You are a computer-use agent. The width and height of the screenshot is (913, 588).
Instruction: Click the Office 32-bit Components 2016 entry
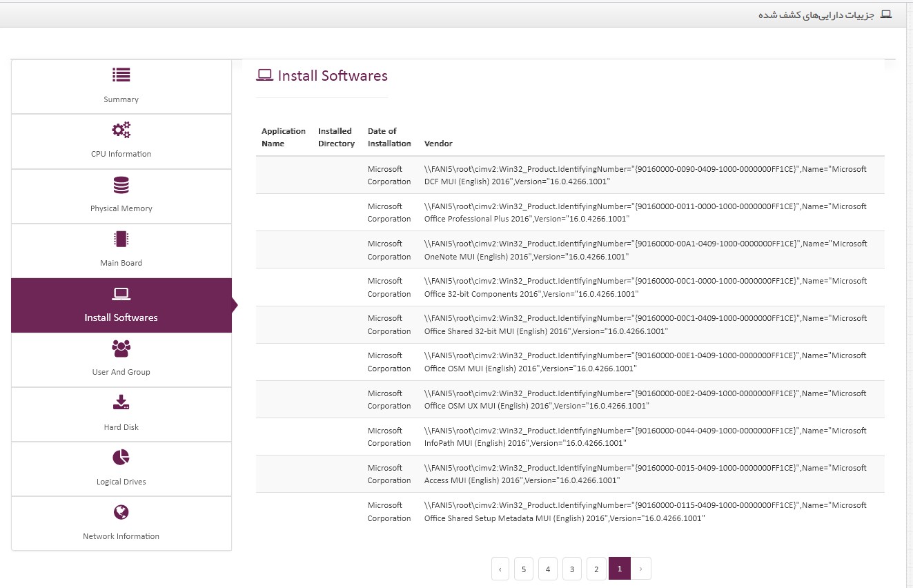pos(645,287)
